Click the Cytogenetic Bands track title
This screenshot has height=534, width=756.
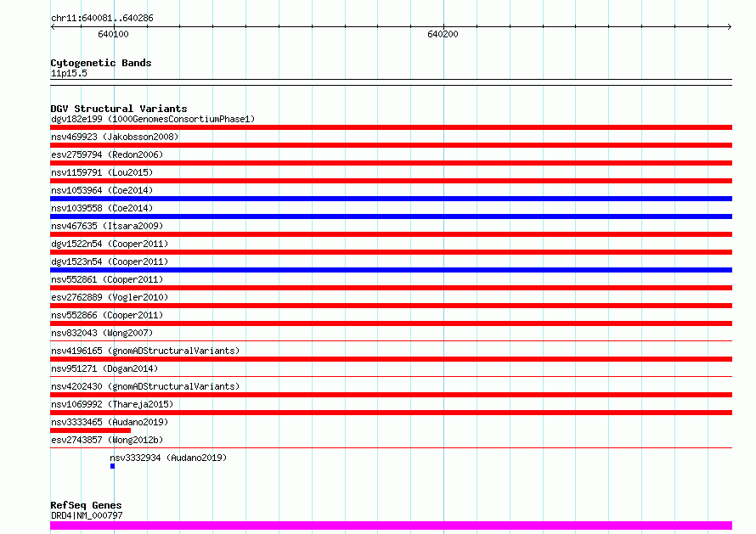[x=101, y=63]
